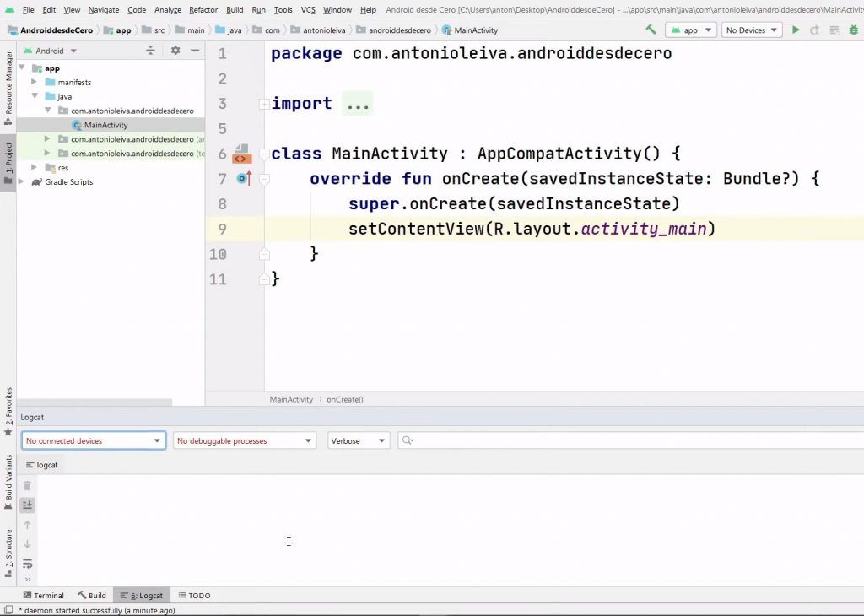Toggle scroll to end in logcat
The image size is (864, 616).
27,505
